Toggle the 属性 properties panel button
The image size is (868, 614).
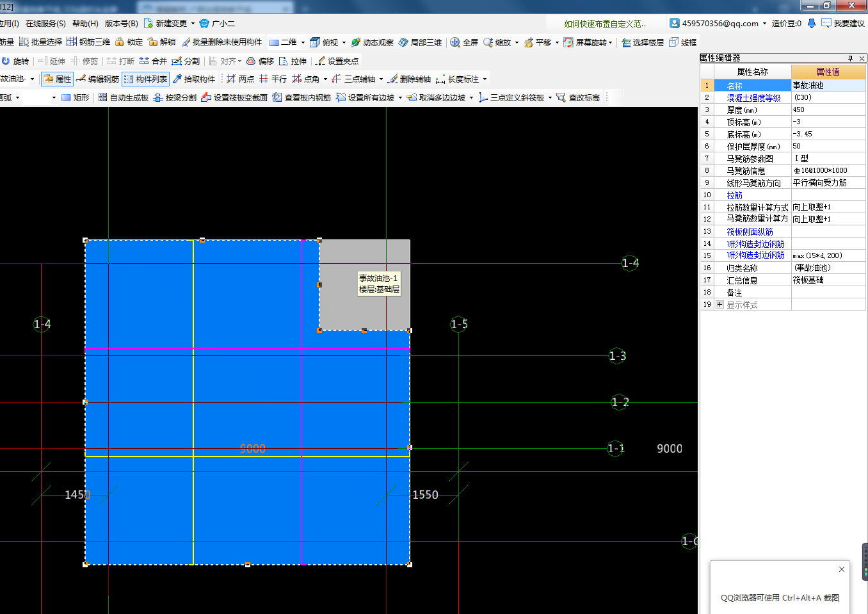(x=57, y=79)
